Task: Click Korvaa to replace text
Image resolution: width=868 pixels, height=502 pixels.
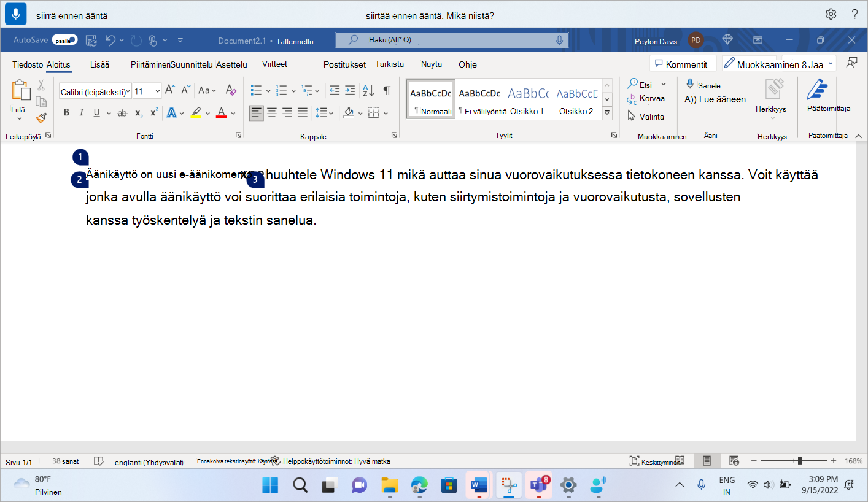Action: pyautogui.click(x=645, y=99)
